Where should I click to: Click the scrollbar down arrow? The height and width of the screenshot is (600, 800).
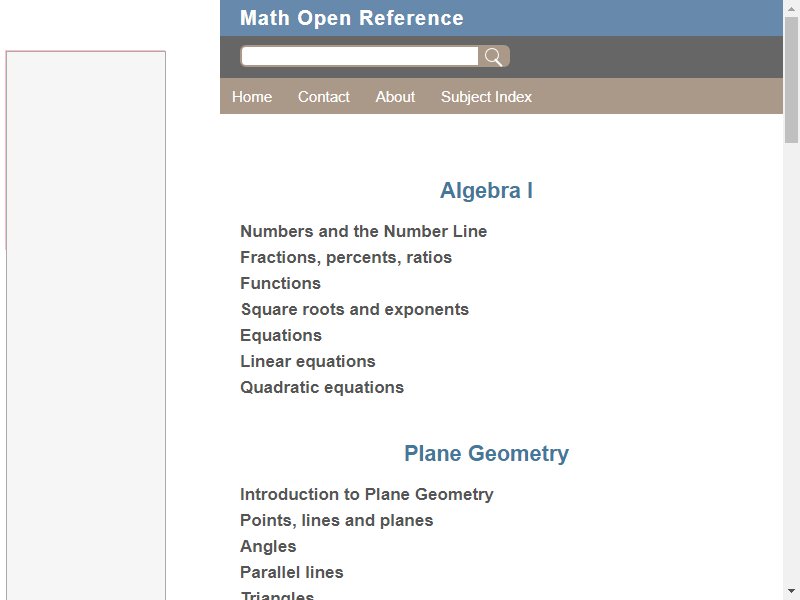[791, 591]
